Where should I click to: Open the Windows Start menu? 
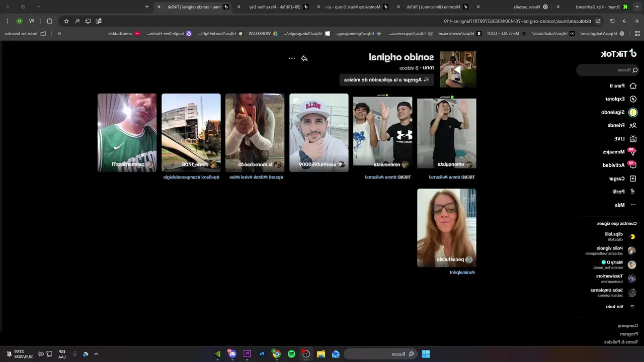(426, 354)
